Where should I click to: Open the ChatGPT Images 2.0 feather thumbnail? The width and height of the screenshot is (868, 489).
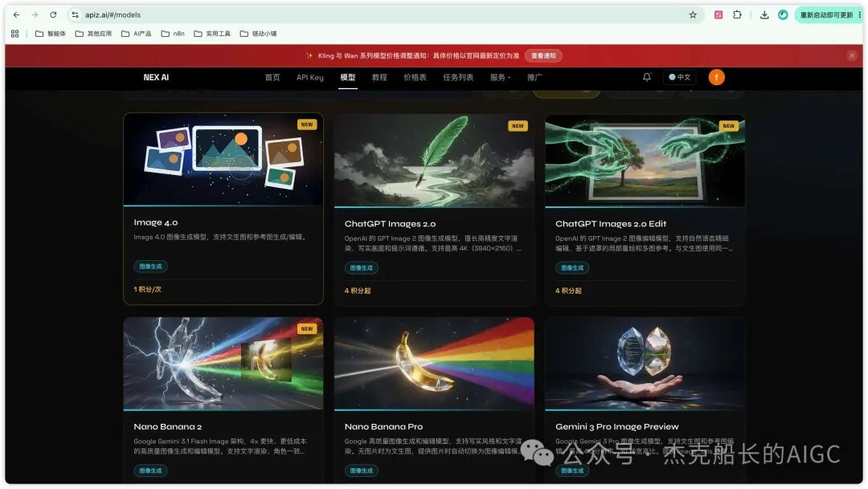click(434, 161)
